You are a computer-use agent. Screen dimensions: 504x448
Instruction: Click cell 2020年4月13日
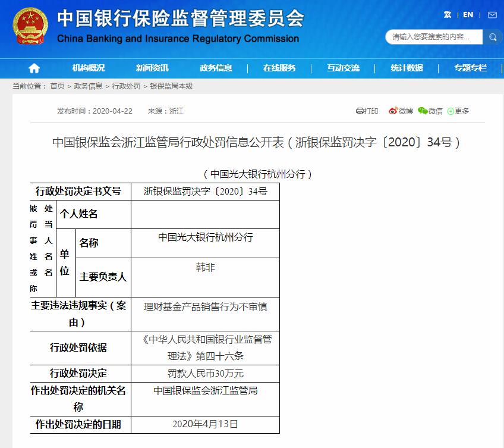206,425
